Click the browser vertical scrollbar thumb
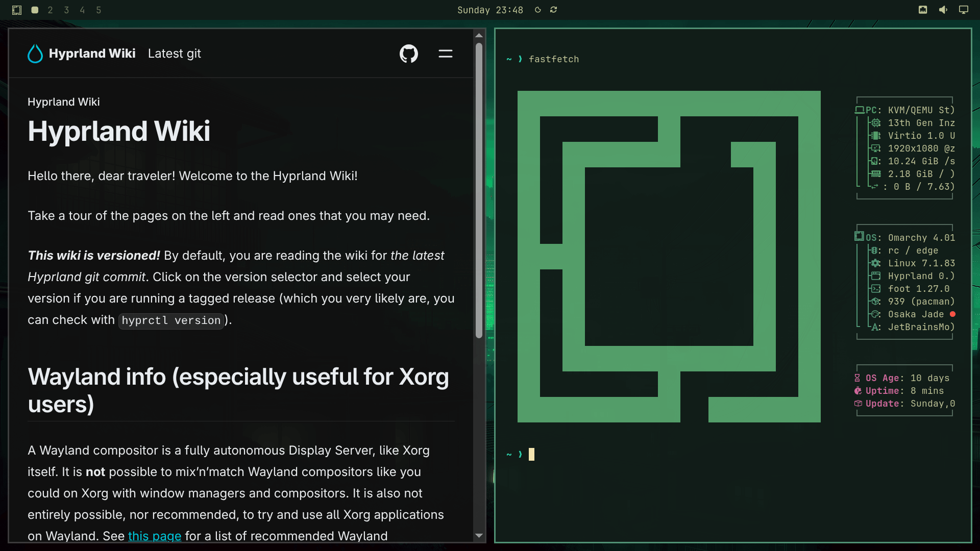 (479, 190)
